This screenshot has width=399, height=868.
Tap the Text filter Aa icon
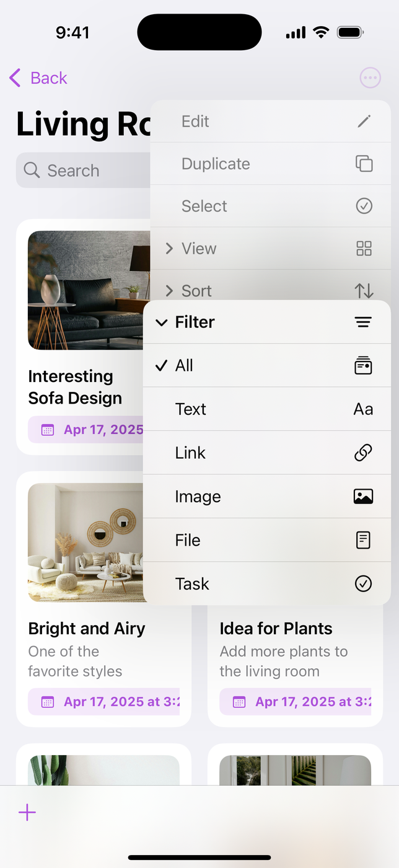363,409
